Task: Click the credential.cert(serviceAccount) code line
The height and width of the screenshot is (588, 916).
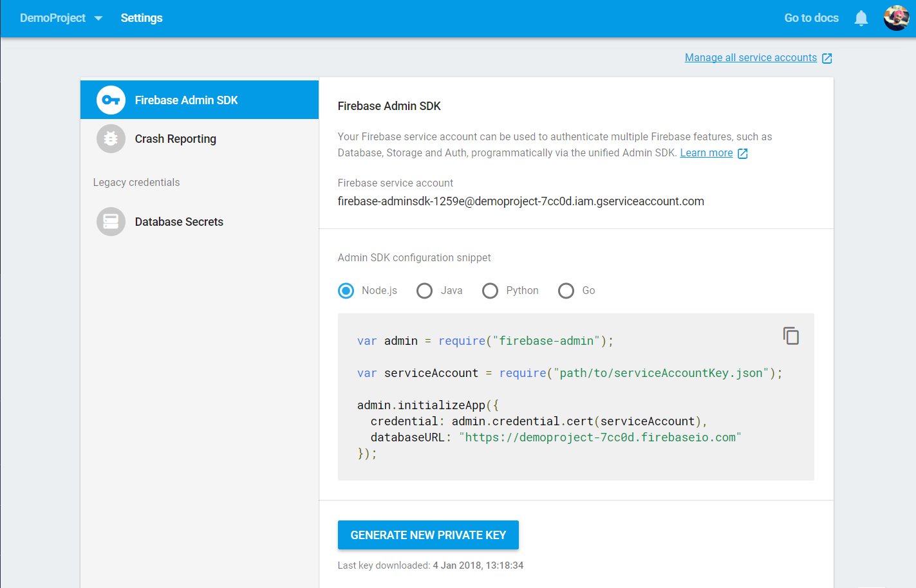Action: point(539,421)
